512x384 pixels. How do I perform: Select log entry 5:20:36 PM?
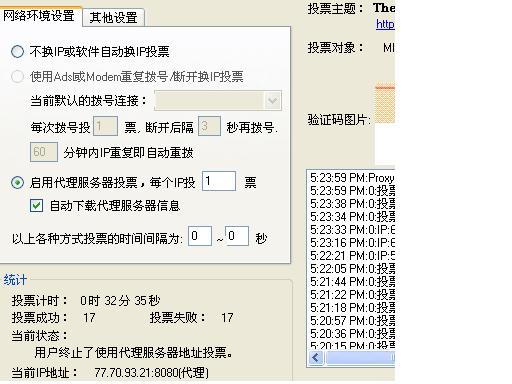(352, 333)
